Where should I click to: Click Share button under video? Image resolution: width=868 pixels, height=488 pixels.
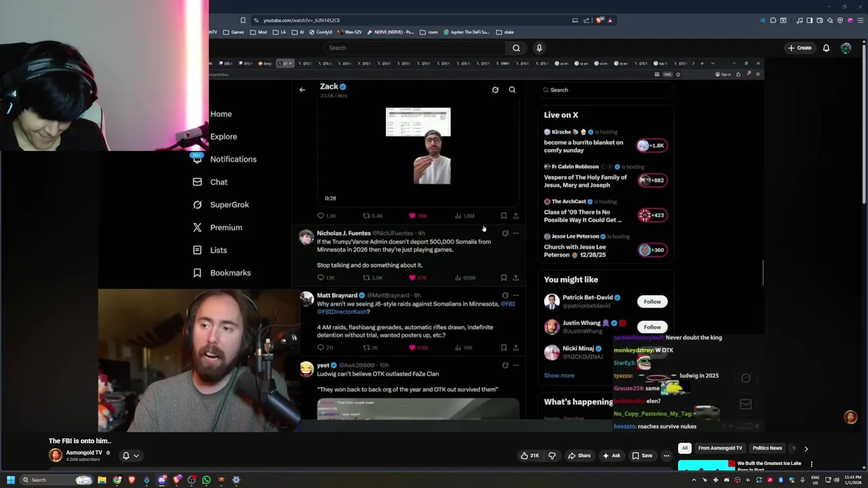coord(579,455)
